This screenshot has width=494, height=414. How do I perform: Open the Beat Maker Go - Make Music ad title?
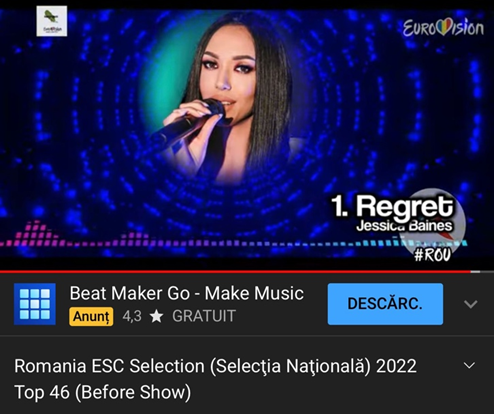click(187, 293)
